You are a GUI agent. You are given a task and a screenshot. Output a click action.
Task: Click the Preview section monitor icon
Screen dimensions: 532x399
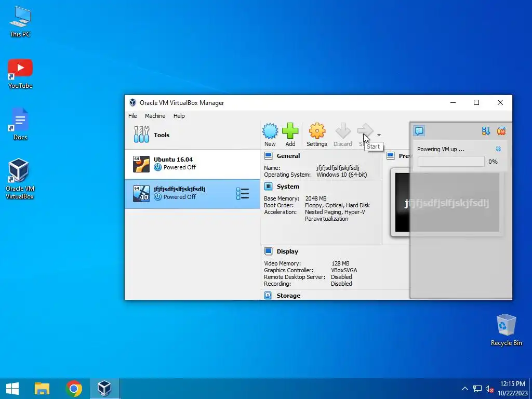point(391,156)
